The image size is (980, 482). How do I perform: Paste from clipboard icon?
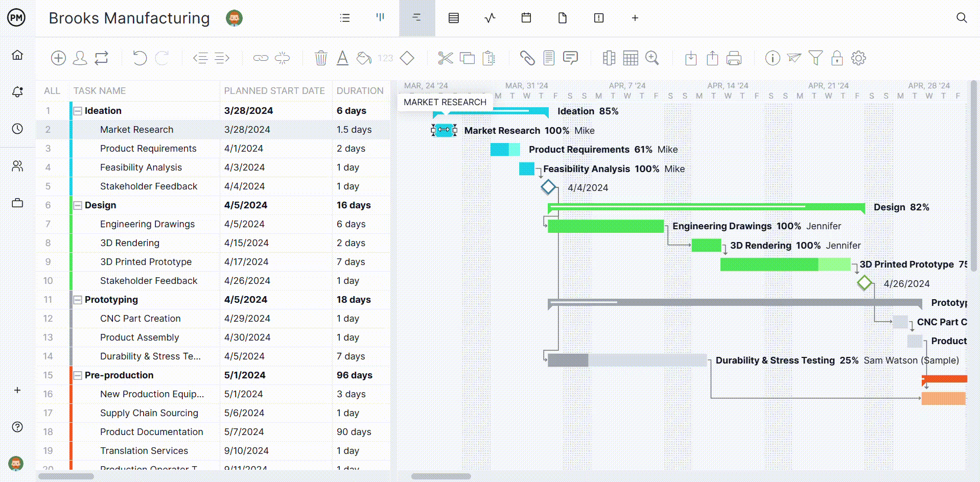[489, 58]
